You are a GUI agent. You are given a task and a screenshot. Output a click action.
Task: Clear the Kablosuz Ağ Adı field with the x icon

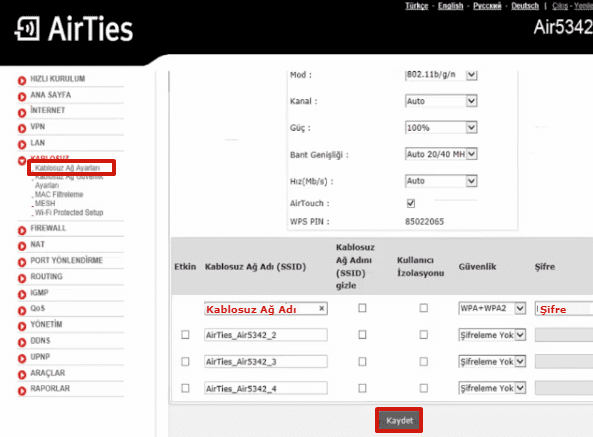(321, 308)
